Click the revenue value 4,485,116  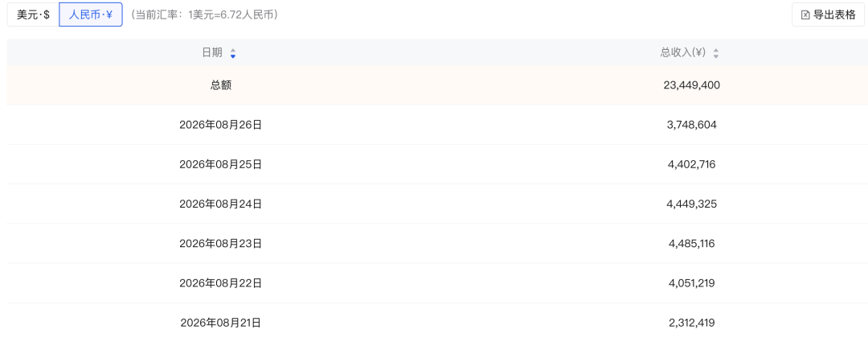click(x=691, y=243)
